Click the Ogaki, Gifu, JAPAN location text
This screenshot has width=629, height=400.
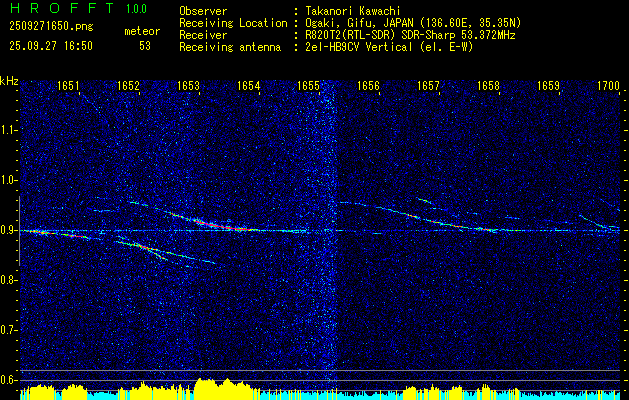pos(413,23)
